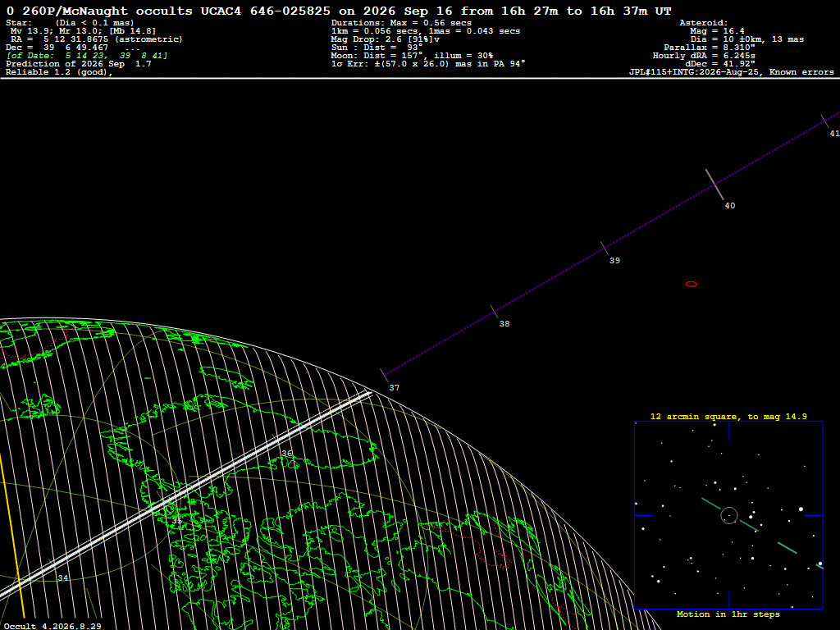This screenshot has width=840, height=630.
Task: Click the "12 arcmin square, to mag 14.9" title
Action: pyautogui.click(x=728, y=416)
